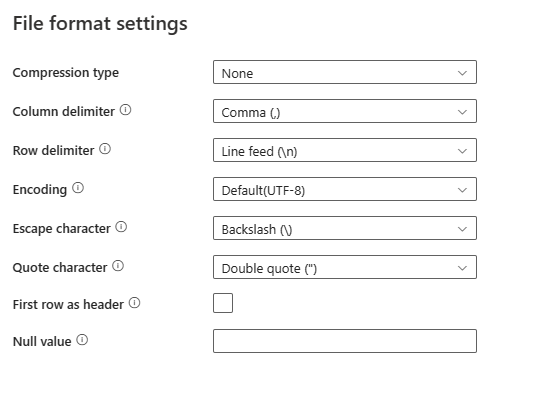Click the Row delimiter label text
535x393 pixels.
tap(54, 150)
